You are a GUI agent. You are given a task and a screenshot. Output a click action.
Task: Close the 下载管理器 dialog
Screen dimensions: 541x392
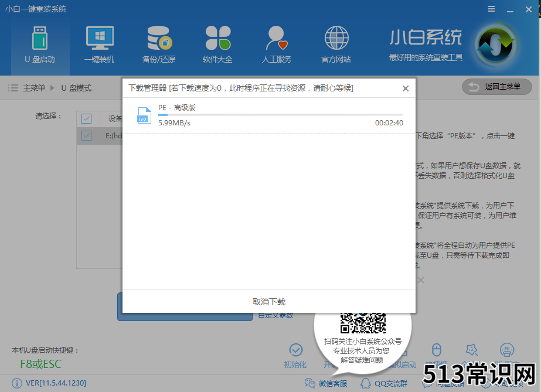coord(406,88)
